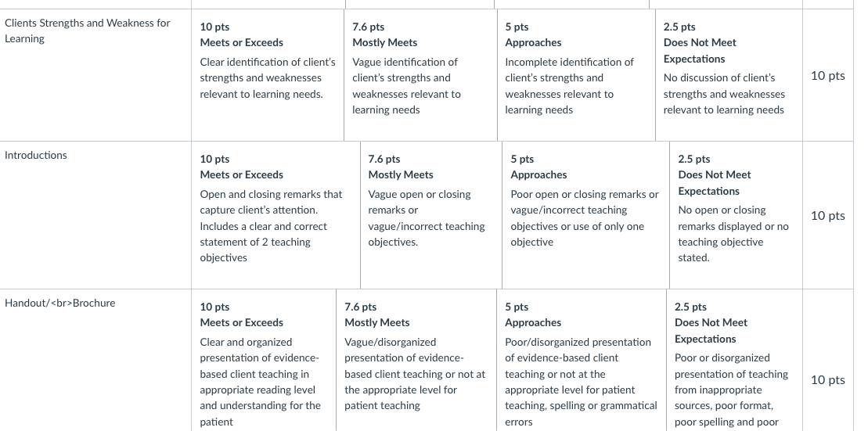Pick Does Not Meet Expectations for Handout/Brochure
This screenshot has width=868, height=431.
(735, 360)
